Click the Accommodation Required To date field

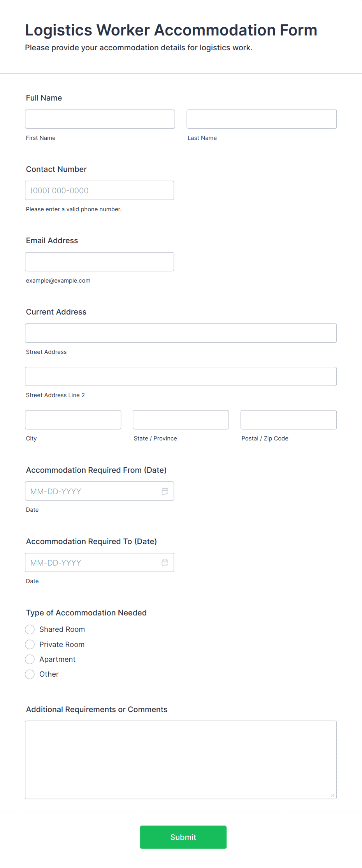100,562
